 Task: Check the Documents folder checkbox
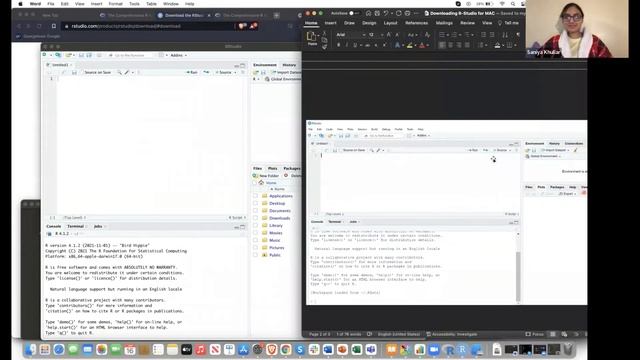[x=256, y=211]
